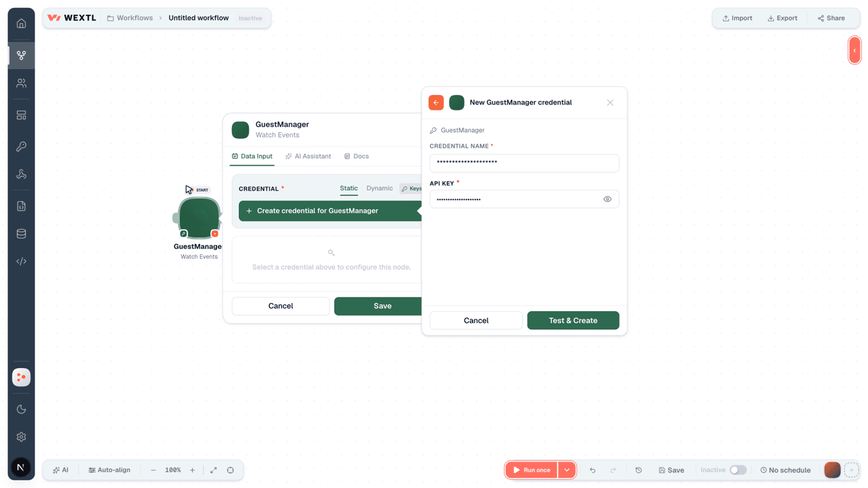Click the center target icon
The height and width of the screenshot is (488, 868).
tap(231, 470)
